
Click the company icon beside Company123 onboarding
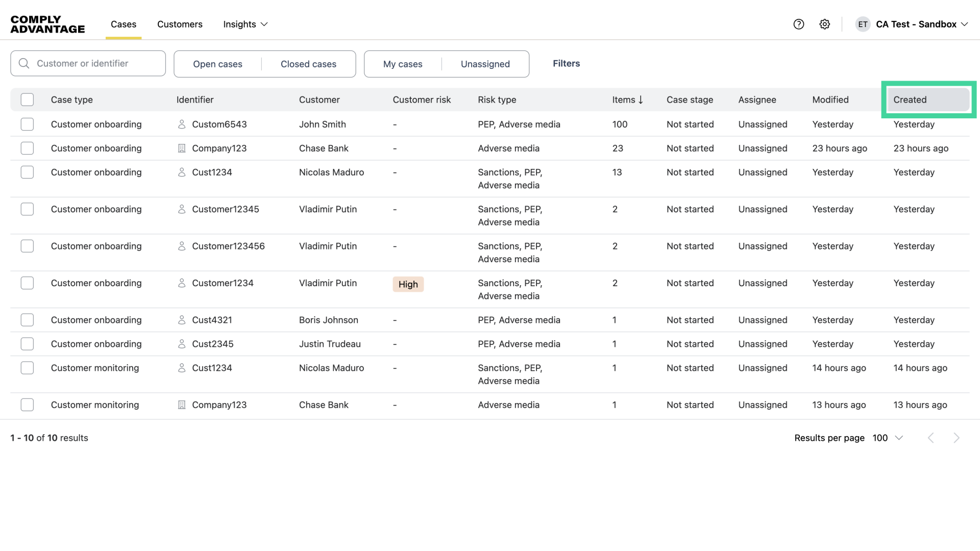[x=181, y=148]
